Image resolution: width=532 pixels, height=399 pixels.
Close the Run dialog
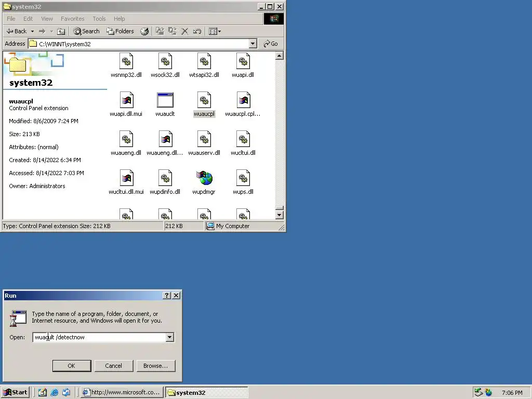tap(177, 296)
